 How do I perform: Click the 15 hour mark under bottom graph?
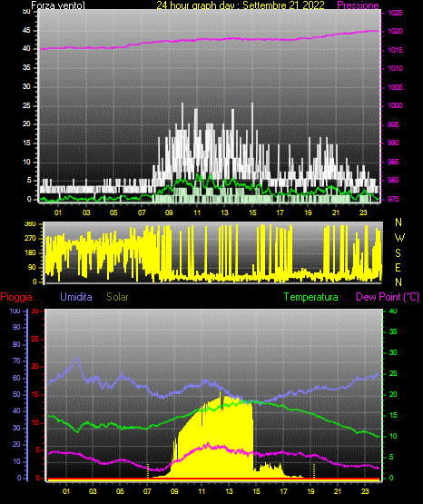click(x=256, y=491)
